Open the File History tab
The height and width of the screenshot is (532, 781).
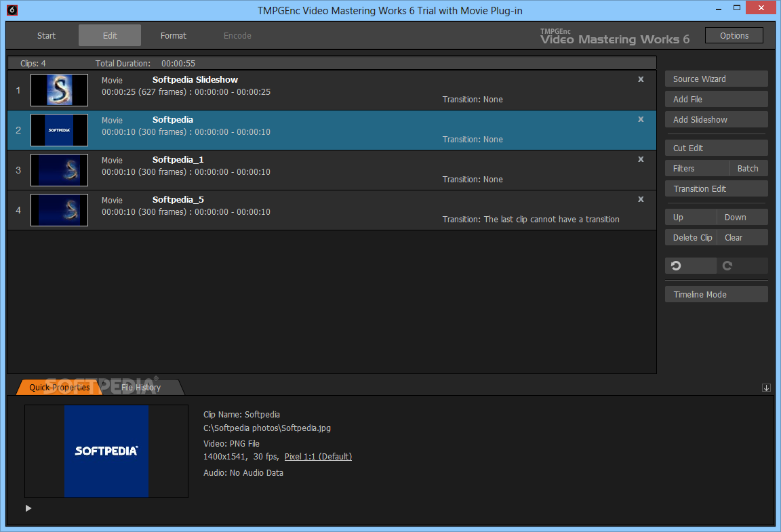[141, 387]
